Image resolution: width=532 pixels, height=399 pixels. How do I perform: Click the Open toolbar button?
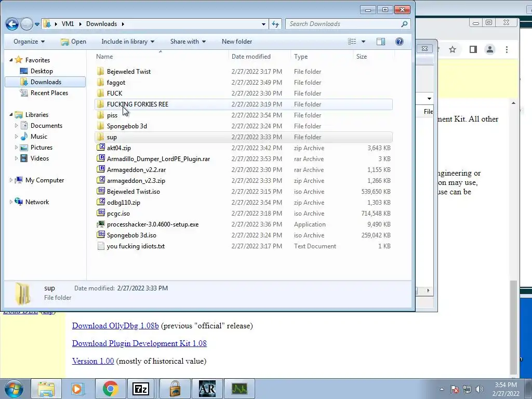tap(73, 42)
